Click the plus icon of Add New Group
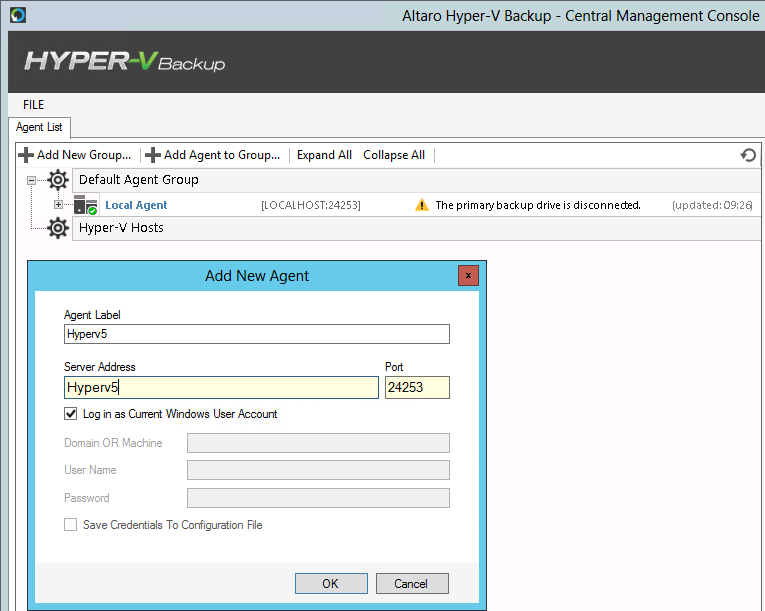The height and width of the screenshot is (611, 765). 26,155
